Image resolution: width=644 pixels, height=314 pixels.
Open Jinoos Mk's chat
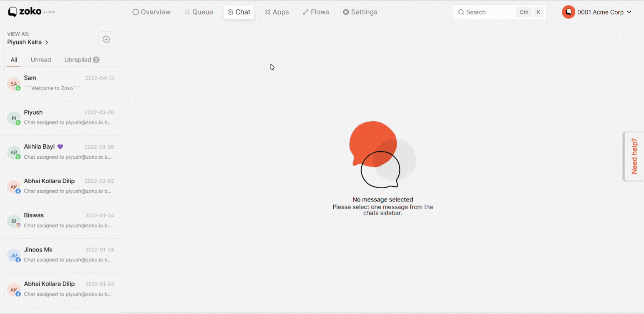tap(60, 255)
